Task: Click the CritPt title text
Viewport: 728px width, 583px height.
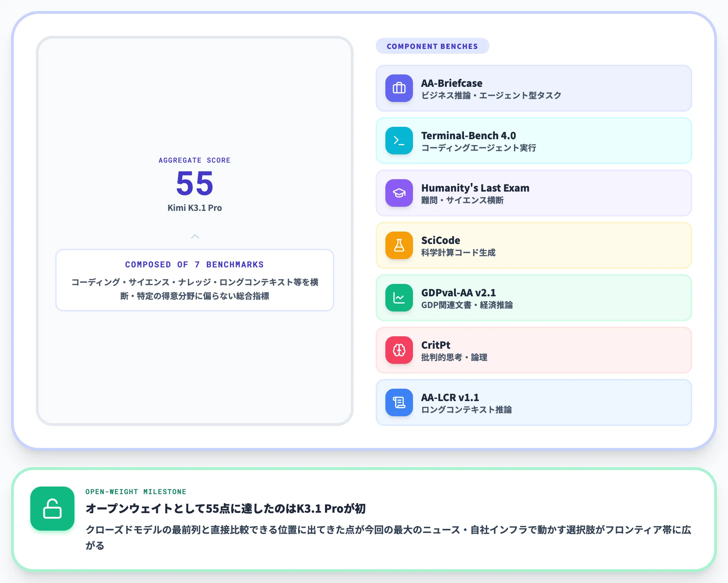Action: [x=436, y=345]
